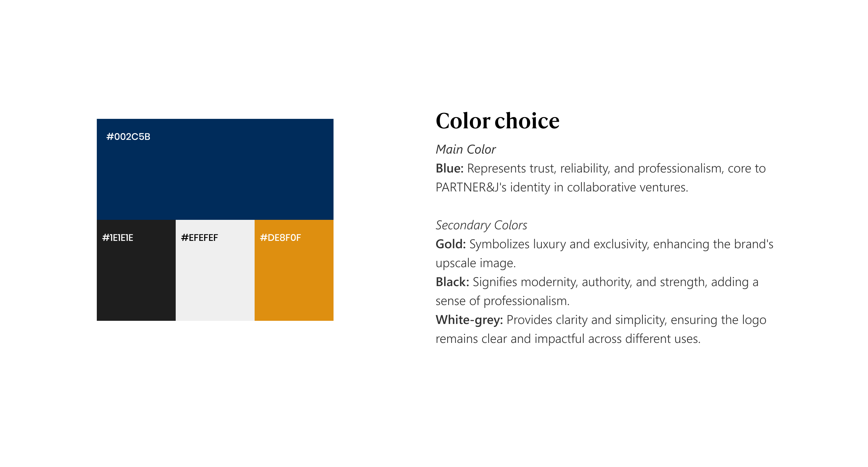Select the bold "Gold:" label
The width and height of the screenshot is (868, 467).
click(451, 244)
